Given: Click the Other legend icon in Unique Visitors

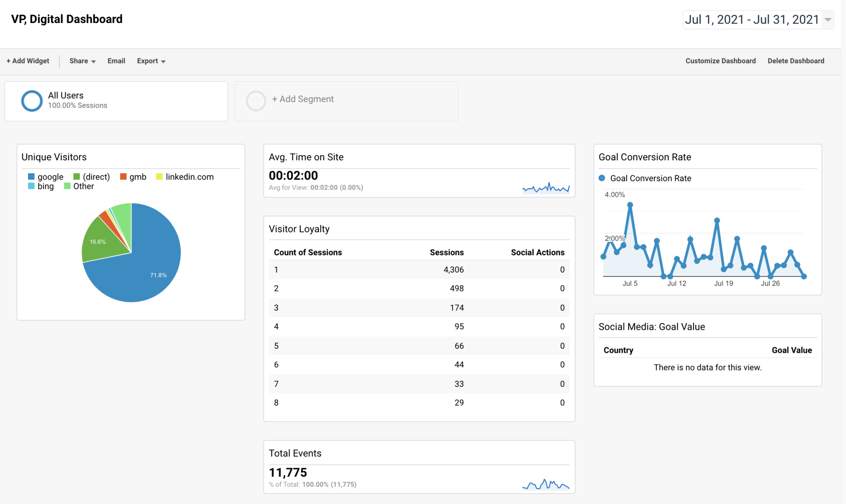Looking at the screenshot, I should coord(67,186).
